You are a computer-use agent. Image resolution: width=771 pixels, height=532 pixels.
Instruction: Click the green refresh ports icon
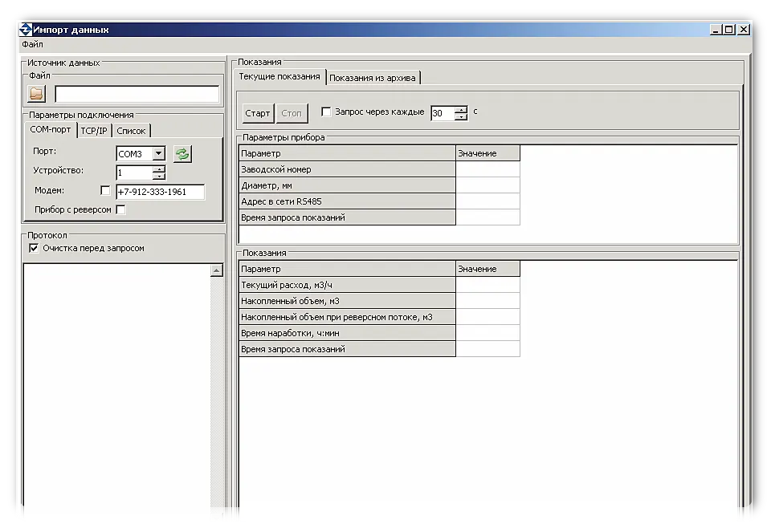[182, 153]
